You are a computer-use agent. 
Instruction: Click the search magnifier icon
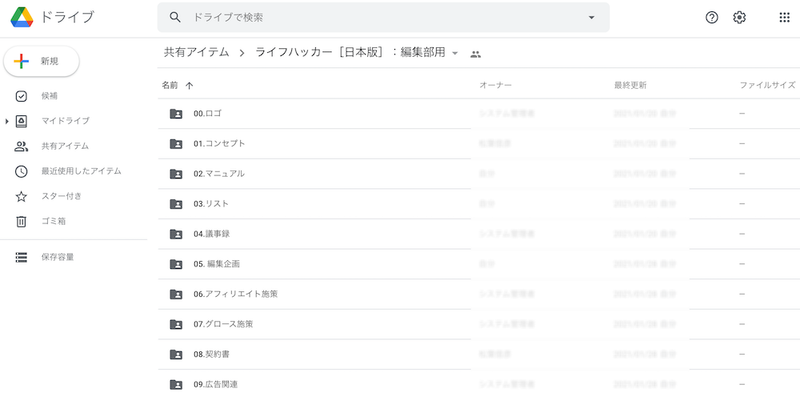(175, 17)
